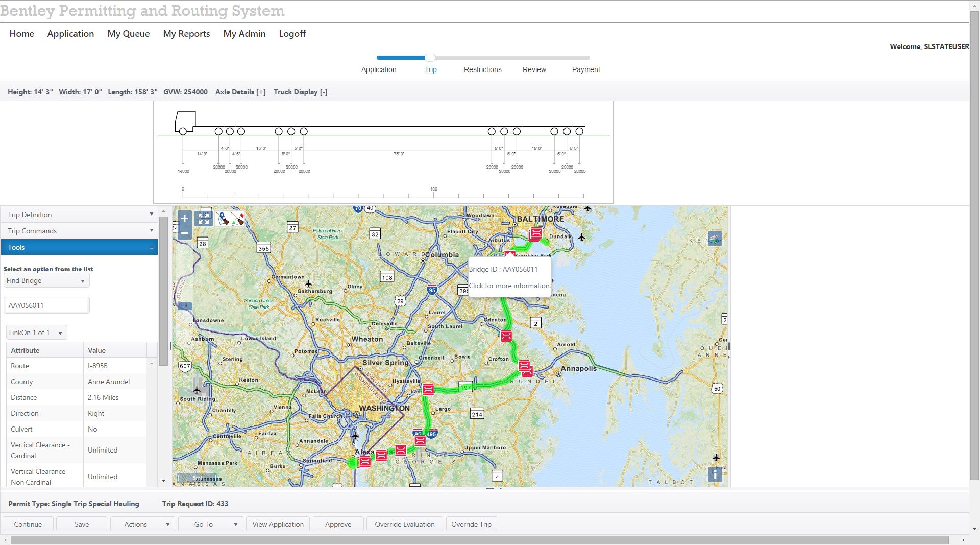Click the splitter handle at map's right edge
The height and width of the screenshot is (545, 980).
729,346
